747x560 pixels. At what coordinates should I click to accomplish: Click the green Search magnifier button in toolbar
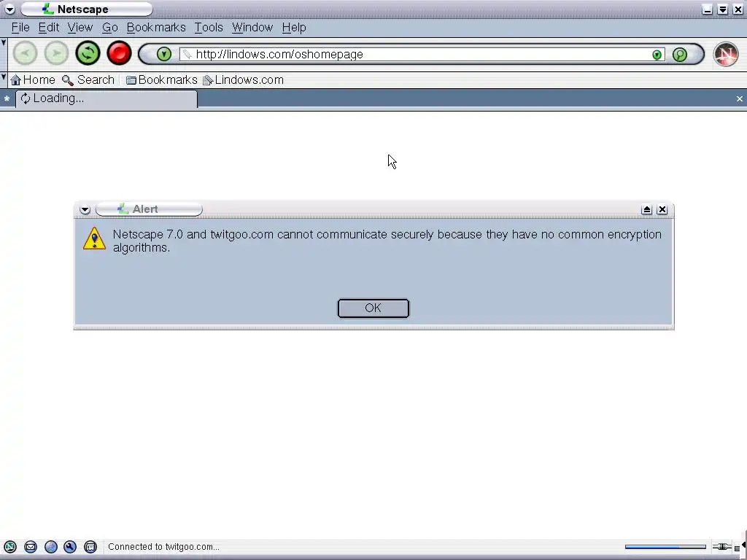coord(680,54)
